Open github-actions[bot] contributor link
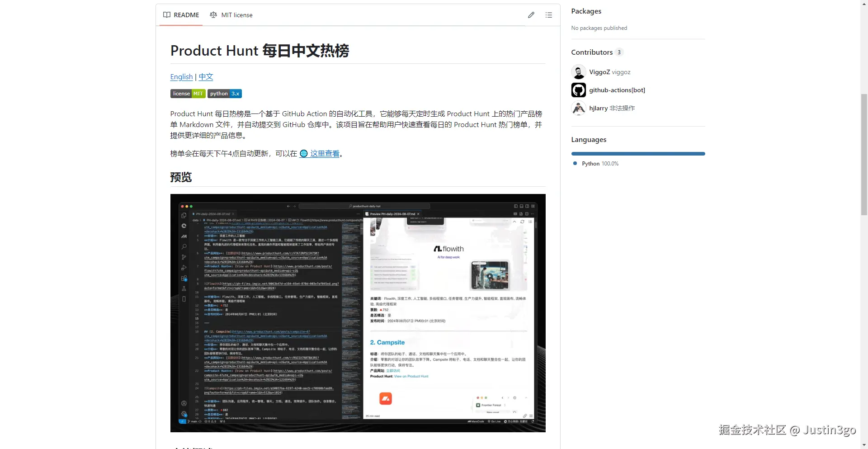This screenshot has height=449, width=868. pyautogui.click(x=617, y=90)
